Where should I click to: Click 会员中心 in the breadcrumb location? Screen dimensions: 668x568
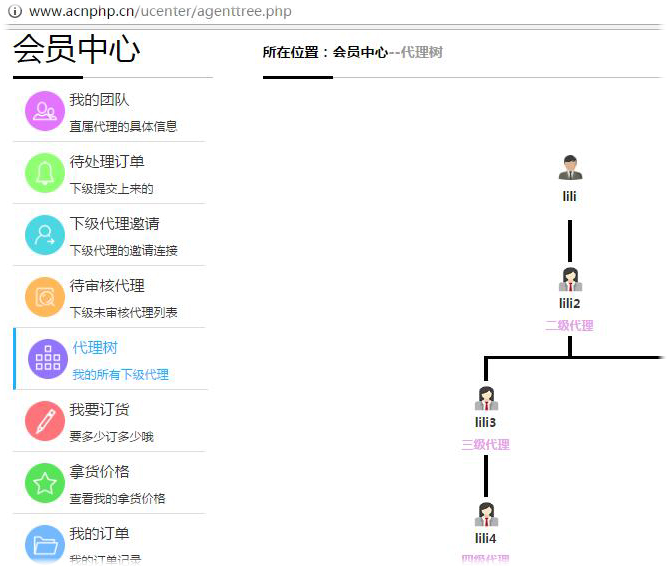point(359,52)
